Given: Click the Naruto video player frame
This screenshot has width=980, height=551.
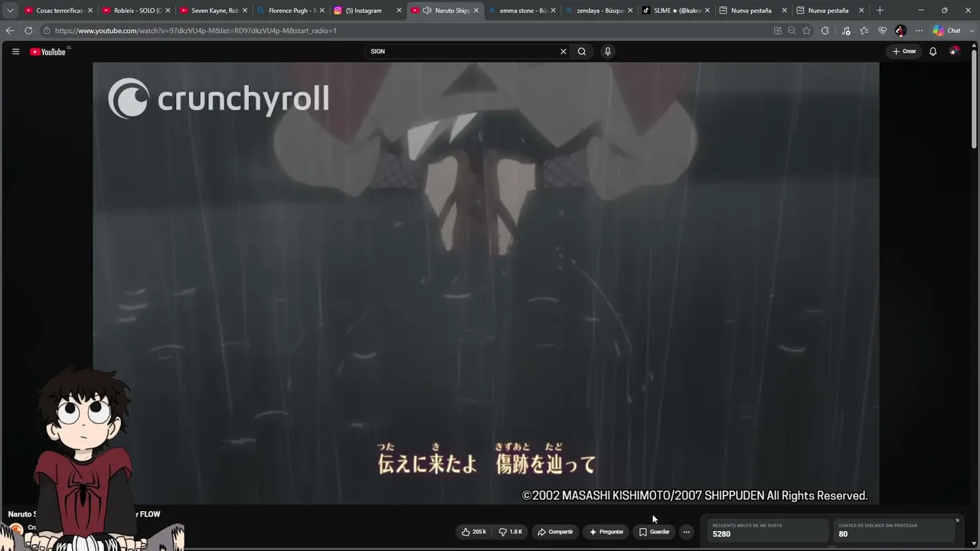Looking at the screenshot, I should pyautogui.click(x=486, y=283).
